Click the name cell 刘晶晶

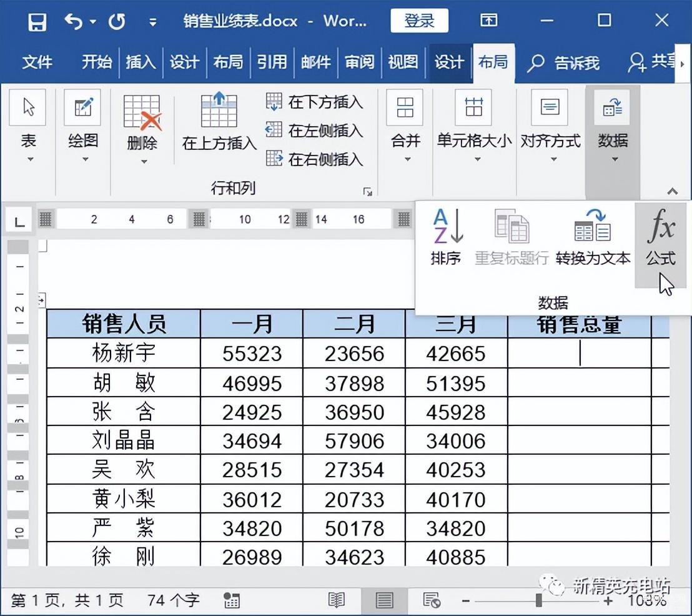(x=124, y=440)
